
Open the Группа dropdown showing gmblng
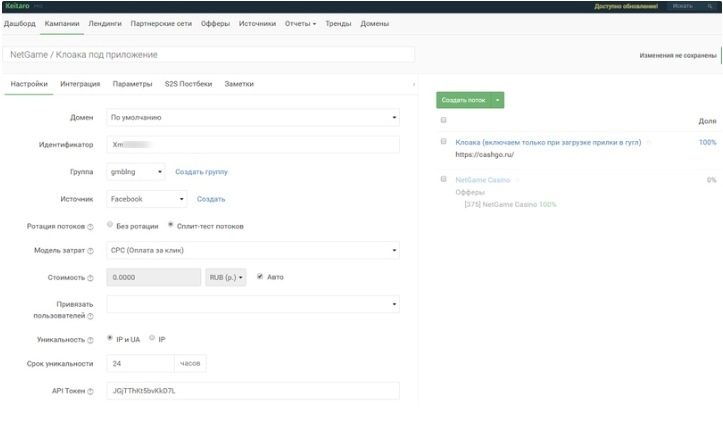tap(136, 172)
